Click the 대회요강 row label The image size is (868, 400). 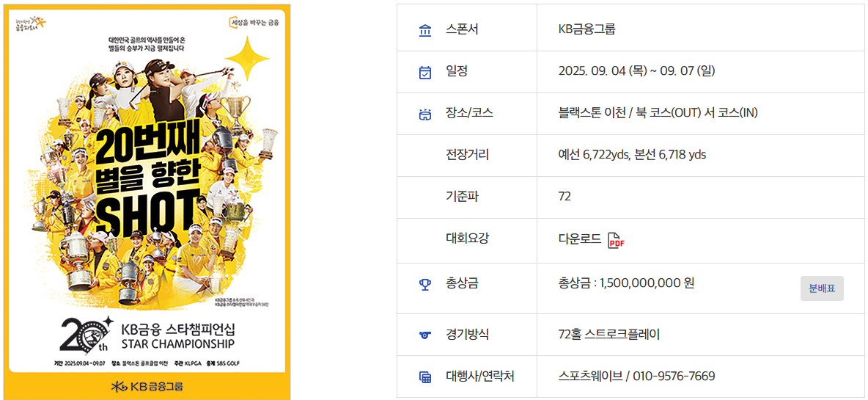[467, 239]
